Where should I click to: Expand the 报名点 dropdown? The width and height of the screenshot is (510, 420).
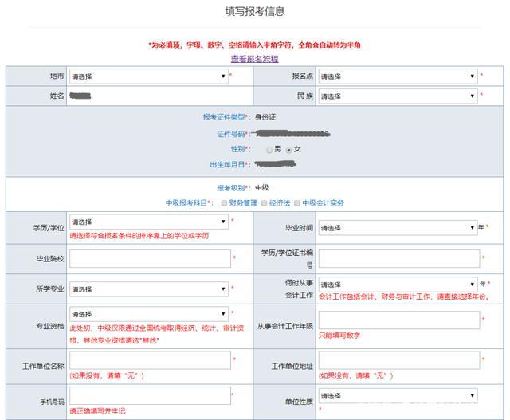coord(398,77)
